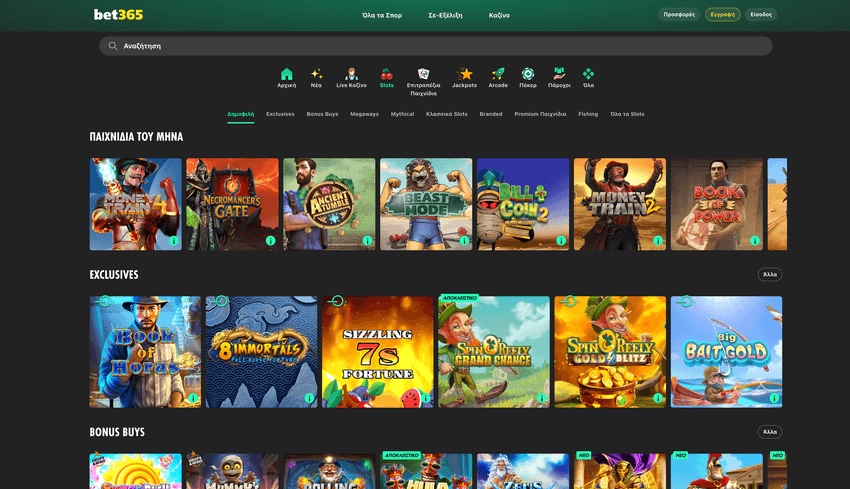Open the Money Train 2 game
Screen dimensions: 850x489
[620, 204]
